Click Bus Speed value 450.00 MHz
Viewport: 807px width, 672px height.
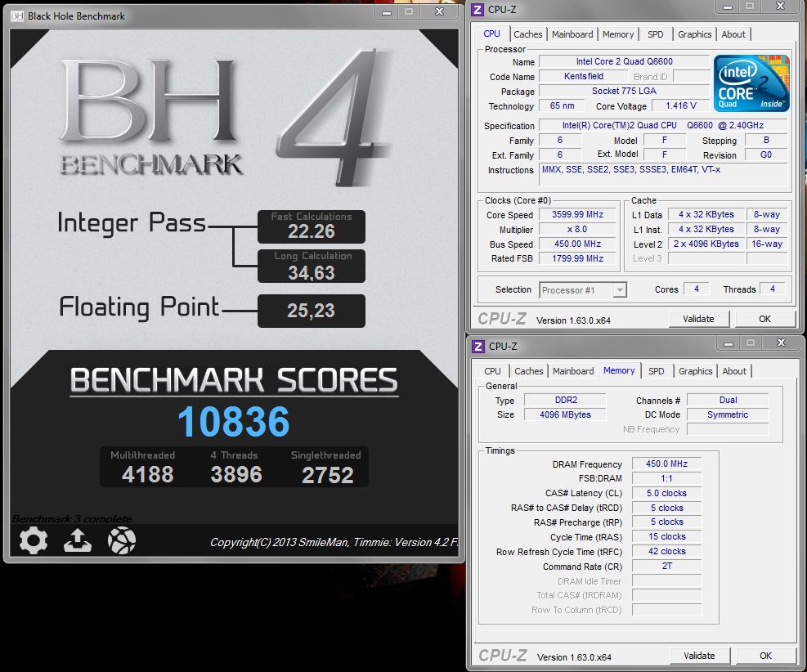577,244
